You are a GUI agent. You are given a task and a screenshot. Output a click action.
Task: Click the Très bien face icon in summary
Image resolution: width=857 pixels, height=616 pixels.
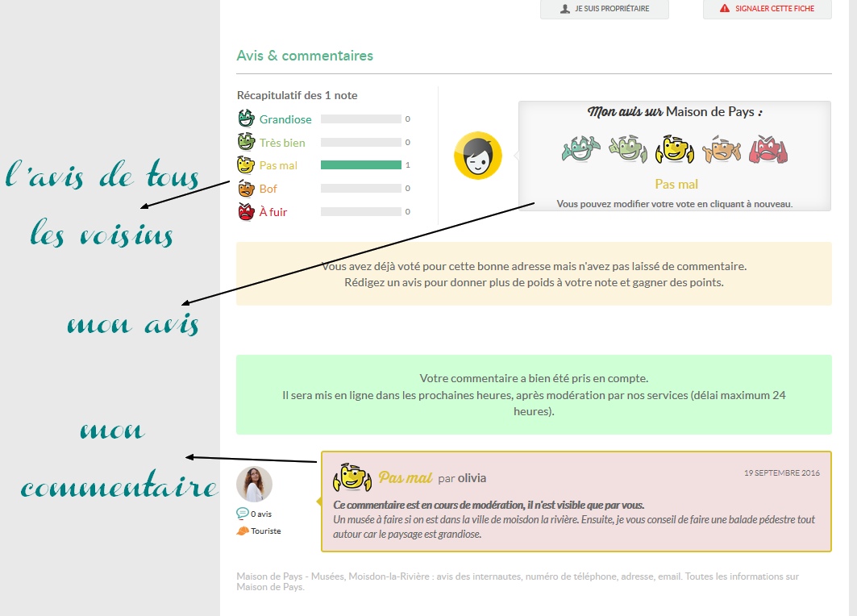tap(246, 142)
